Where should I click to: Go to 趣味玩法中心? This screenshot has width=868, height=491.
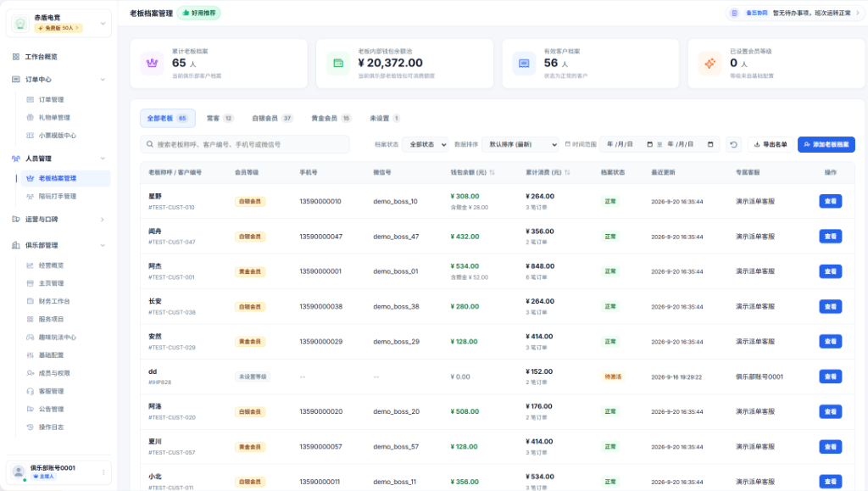[x=57, y=338]
